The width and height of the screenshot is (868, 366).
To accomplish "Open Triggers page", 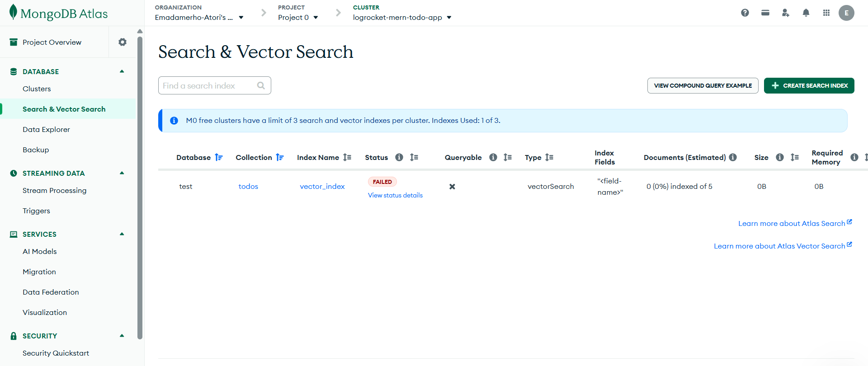I will 37,211.
